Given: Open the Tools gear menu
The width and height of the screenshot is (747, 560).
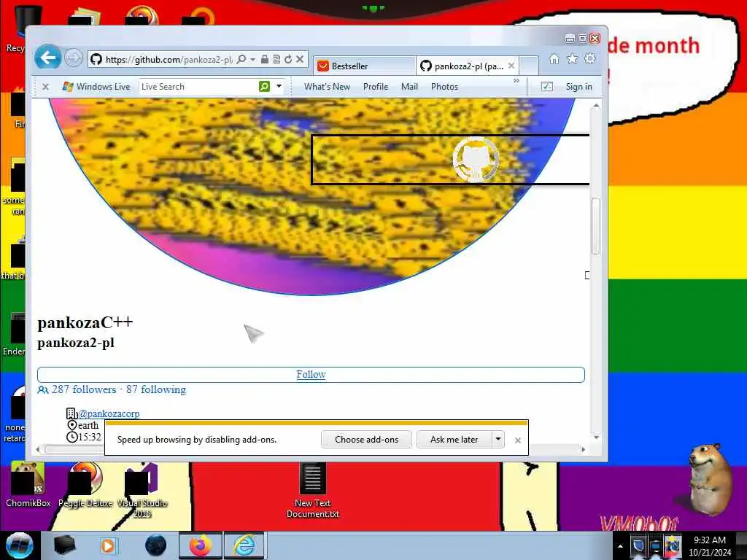Looking at the screenshot, I should (590, 58).
